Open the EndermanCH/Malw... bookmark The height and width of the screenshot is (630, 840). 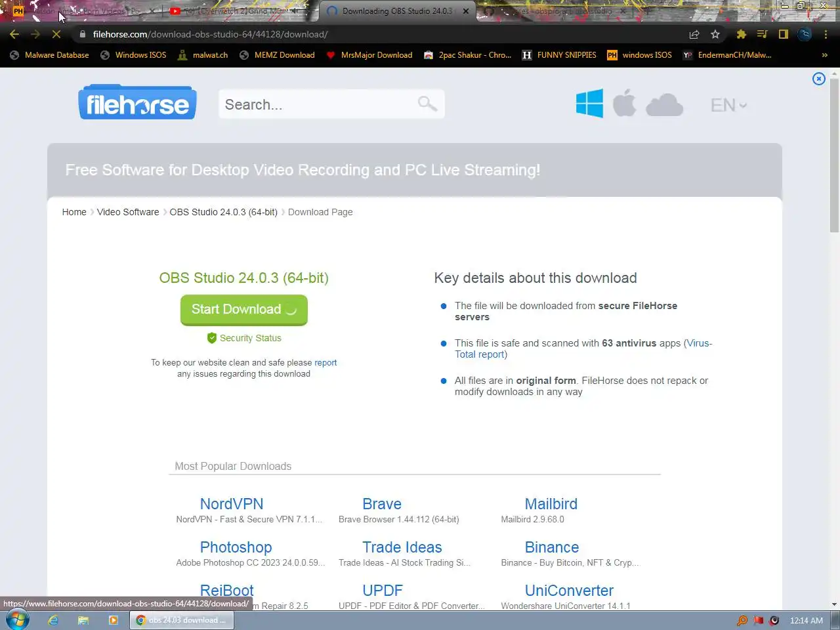pyautogui.click(x=727, y=55)
